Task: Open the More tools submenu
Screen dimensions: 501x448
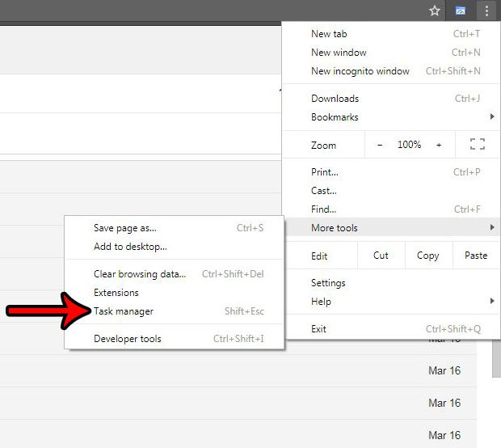Action: [x=334, y=228]
